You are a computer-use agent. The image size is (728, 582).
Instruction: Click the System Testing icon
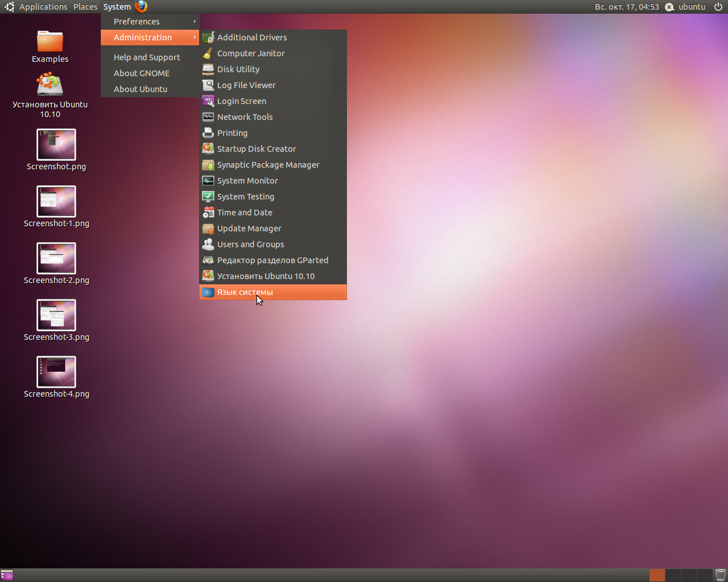tap(208, 197)
